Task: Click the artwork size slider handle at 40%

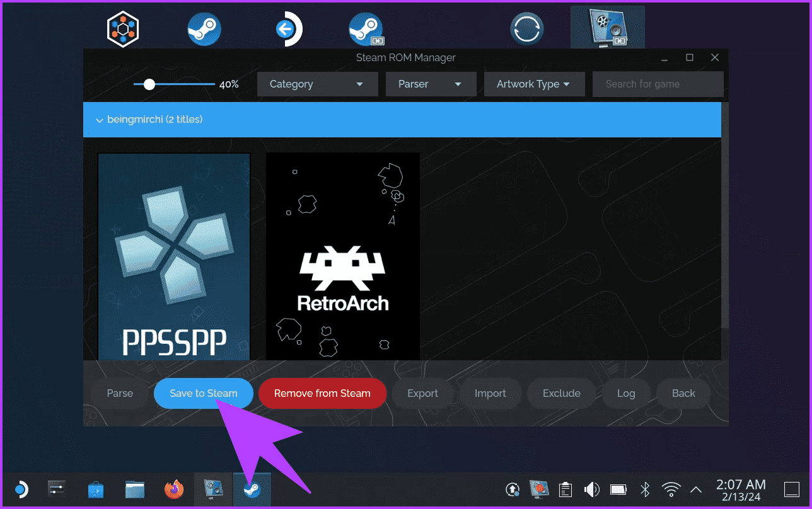Action: click(149, 84)
